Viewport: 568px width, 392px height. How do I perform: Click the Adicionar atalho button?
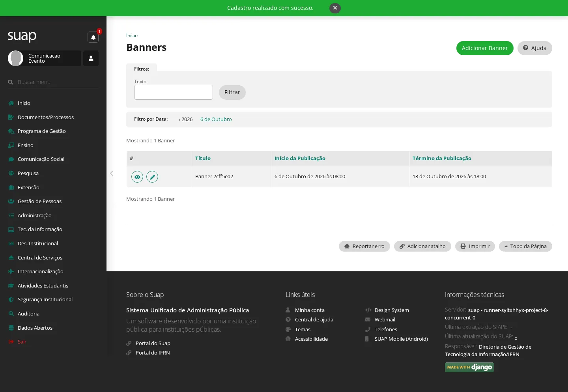tap(422, 246)
